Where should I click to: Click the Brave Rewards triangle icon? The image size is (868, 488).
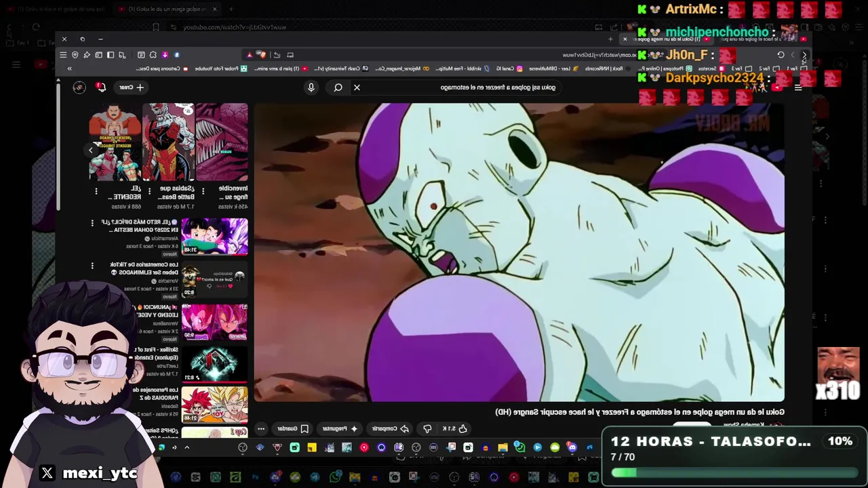click(250, 55)
